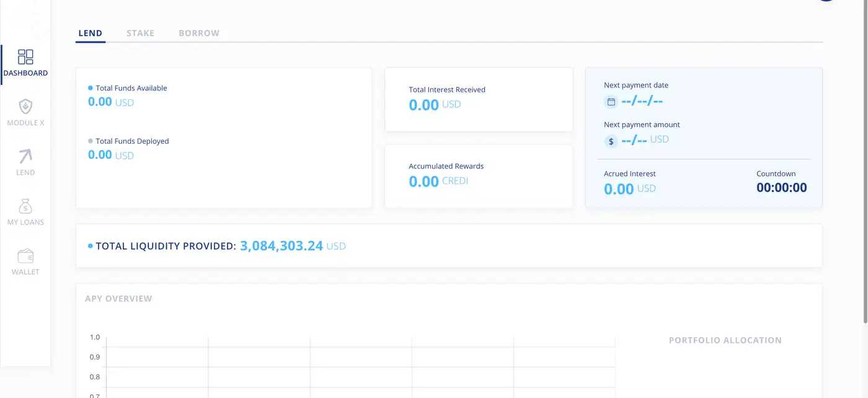The height and width of the screenshot is (398, 868).
Task: Switch to the Borrow tab
Action: [199, 33]
